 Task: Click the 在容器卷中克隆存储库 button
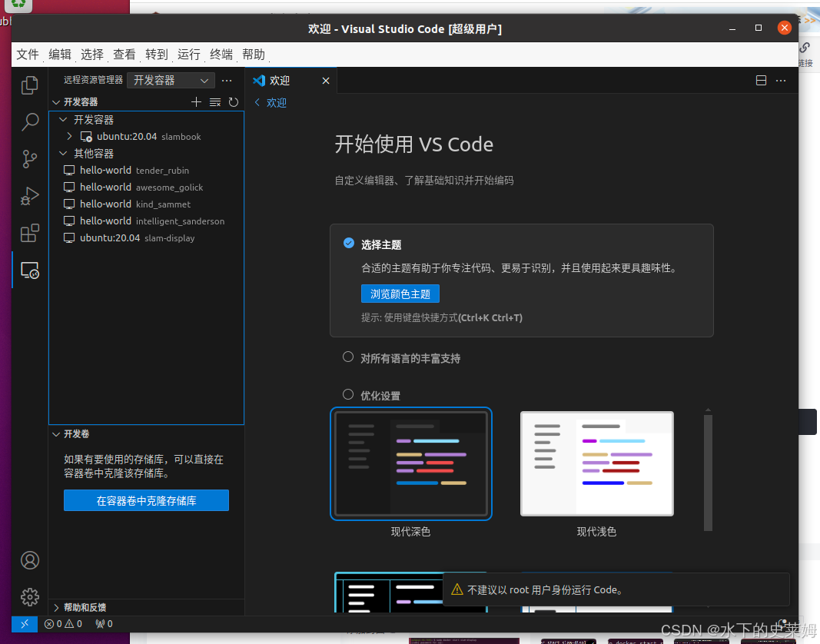[x=146, y=500]
